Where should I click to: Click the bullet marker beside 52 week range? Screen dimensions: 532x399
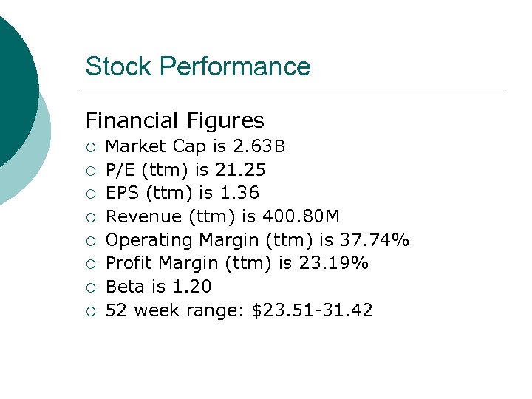90,310
